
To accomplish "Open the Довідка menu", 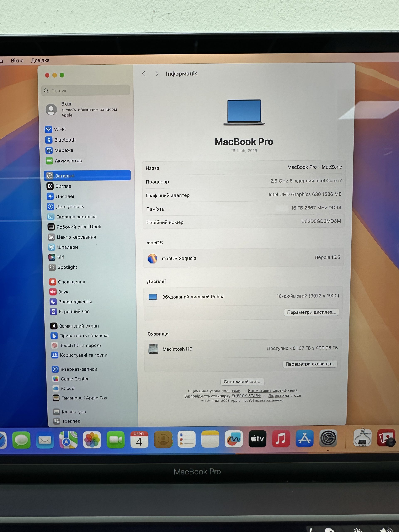I will click(x=40, y=60).
